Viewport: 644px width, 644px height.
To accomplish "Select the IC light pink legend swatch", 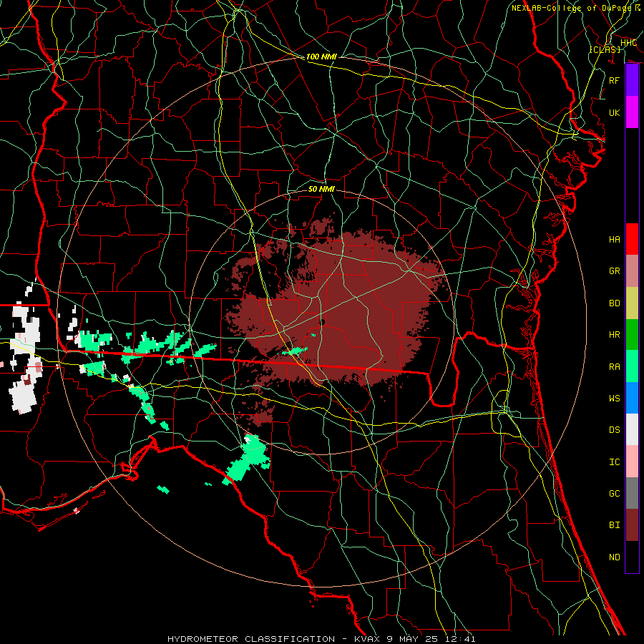I will [632, 462].
